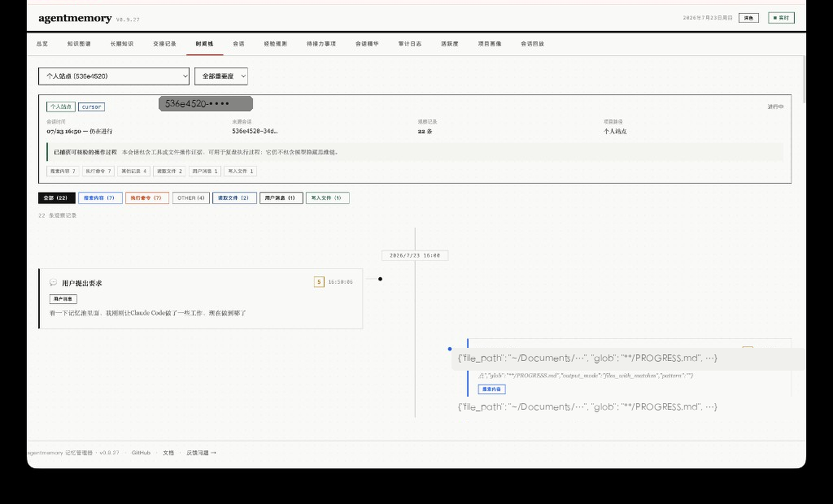The width and height of the screenshot is (833, 504).
Task: Click the 2026/7/23 16:00 timeline date marker
Action: tap(415, 255)
